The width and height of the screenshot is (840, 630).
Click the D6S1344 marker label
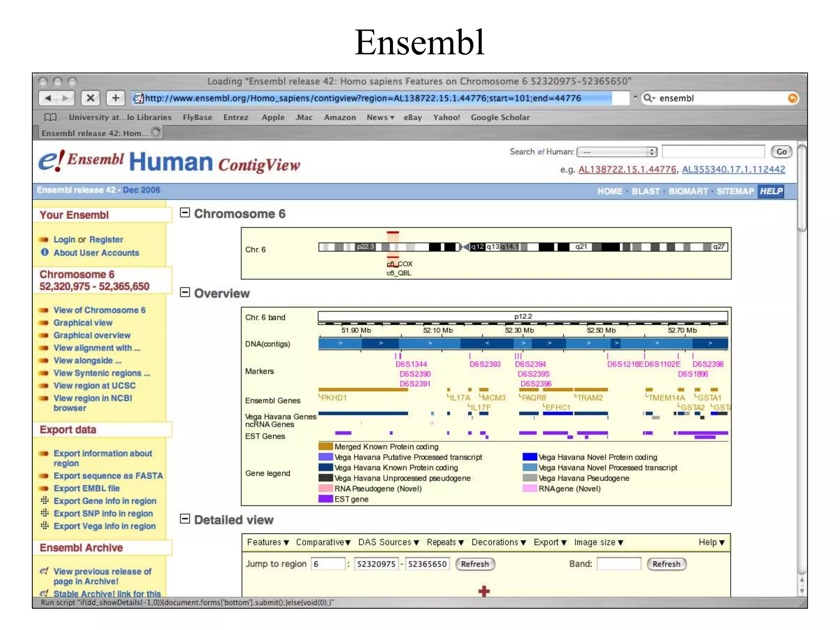click(x=411, y=364)
